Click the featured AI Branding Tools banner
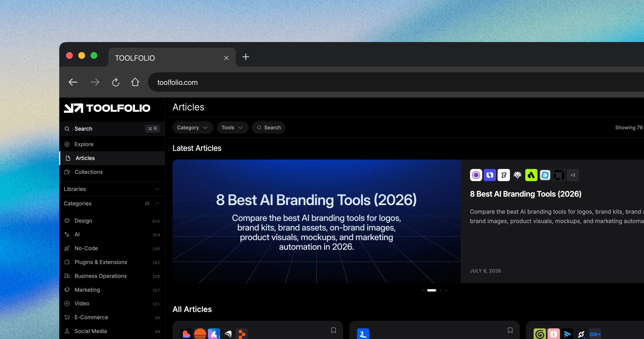 point(316,221)
